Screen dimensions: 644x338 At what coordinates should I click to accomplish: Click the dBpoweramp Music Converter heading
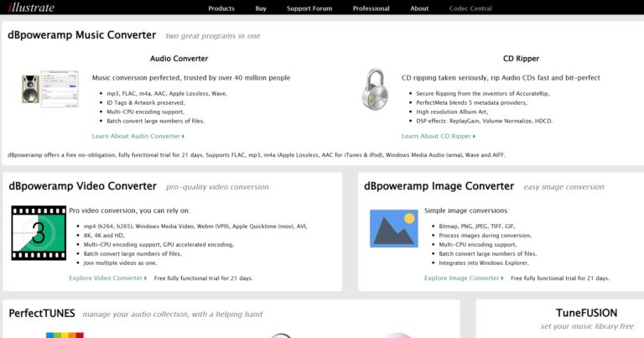point(82,35)
